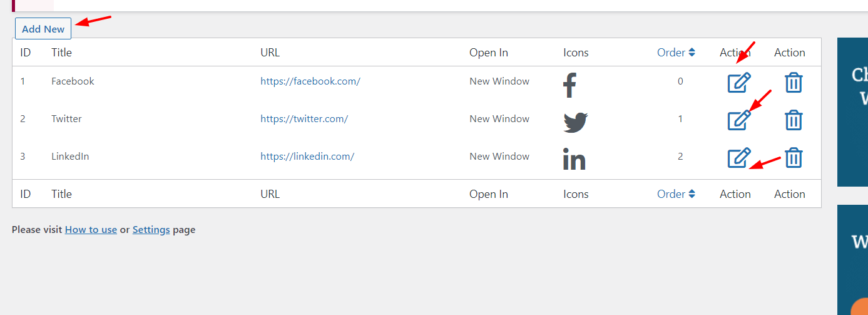Click the sort arrows beside header Order
The height and width of the screenshot is (315, 868).
(692, 53)
